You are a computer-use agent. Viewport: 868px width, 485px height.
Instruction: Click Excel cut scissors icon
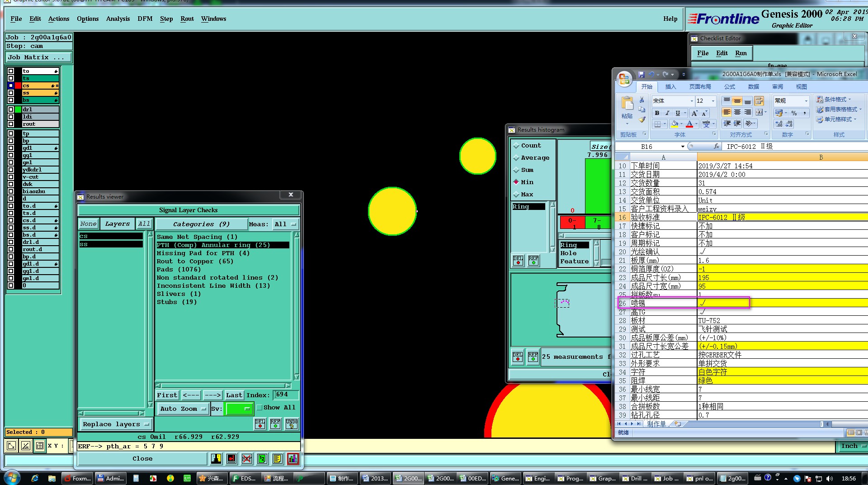coord(642,100)
